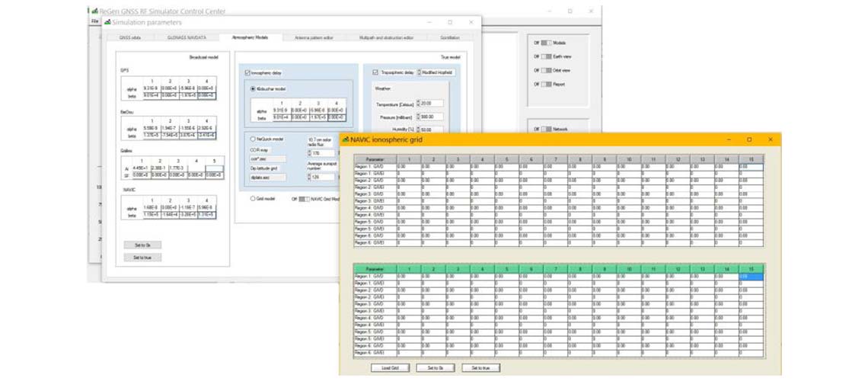Viewport: 868px width, 381px height.
Task: Enable the Orbit view toggle
Action: click(x=546, y=70)
